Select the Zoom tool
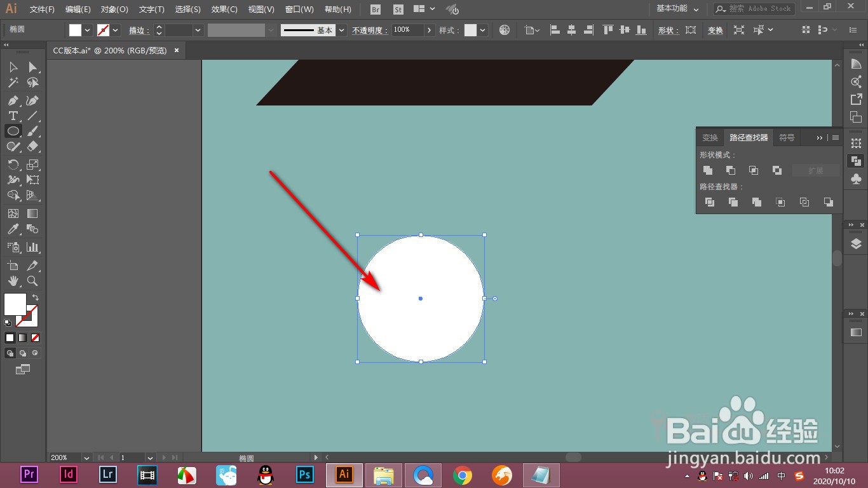The width and height of the screenshot is (868, 488). 32,281
